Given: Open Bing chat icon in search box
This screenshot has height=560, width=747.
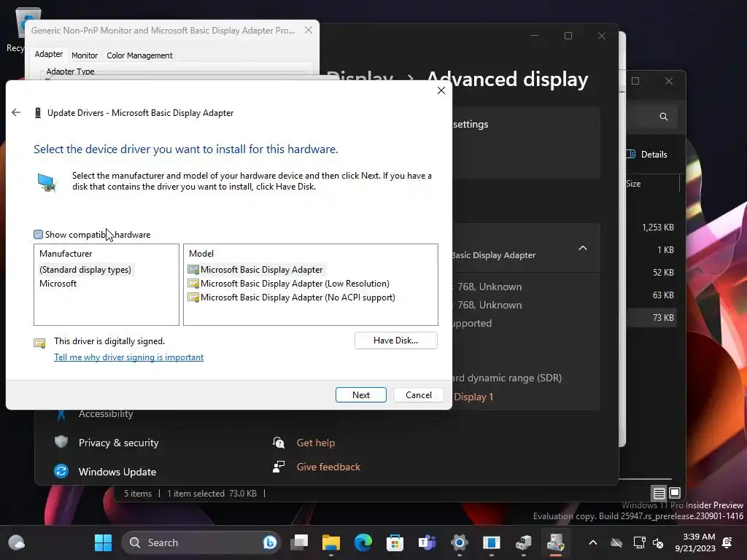Looking at the screenshot, I should 270,542.
